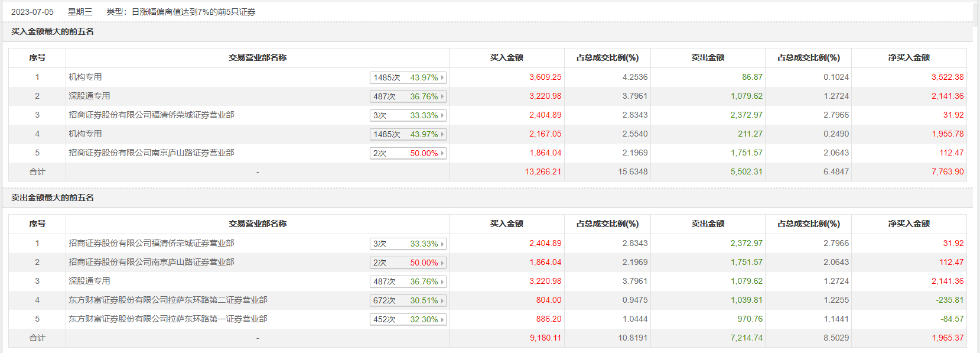Screen dimensions: 980x353
Task: Click the 卖出金额 header in the buy table
Action: [708, 57]
